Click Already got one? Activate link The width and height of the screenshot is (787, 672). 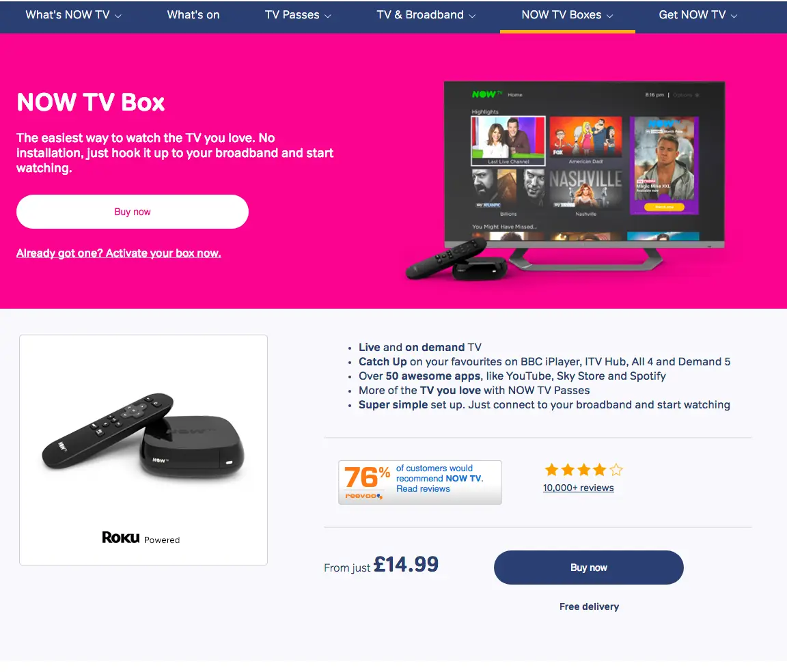click(118, 253)
